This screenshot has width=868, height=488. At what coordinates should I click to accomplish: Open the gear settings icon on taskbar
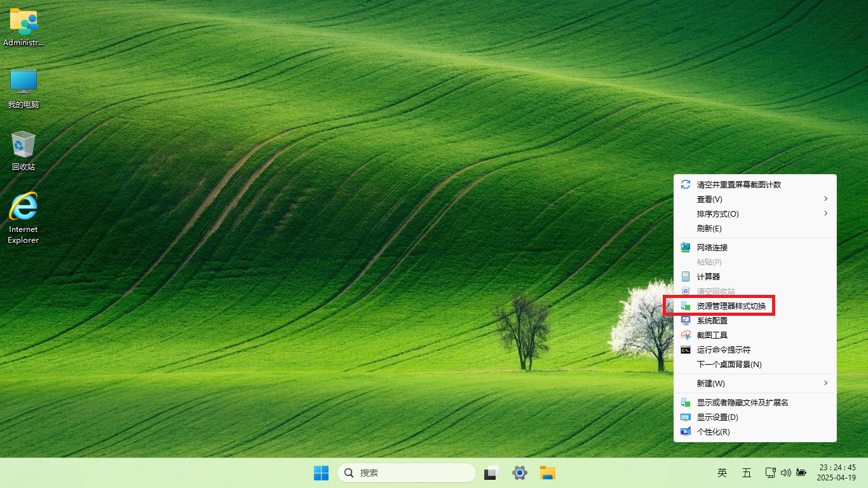[x=520, y=473]
